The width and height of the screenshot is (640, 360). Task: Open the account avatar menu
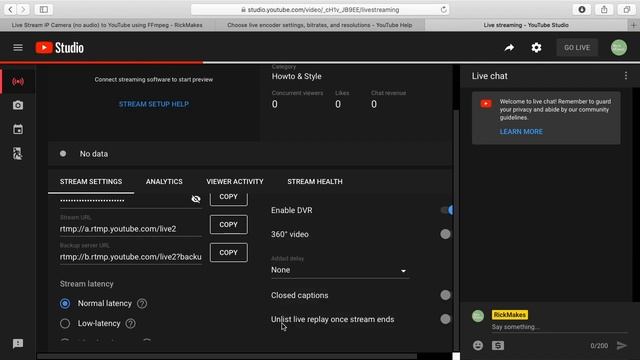[x=619, y=48]
